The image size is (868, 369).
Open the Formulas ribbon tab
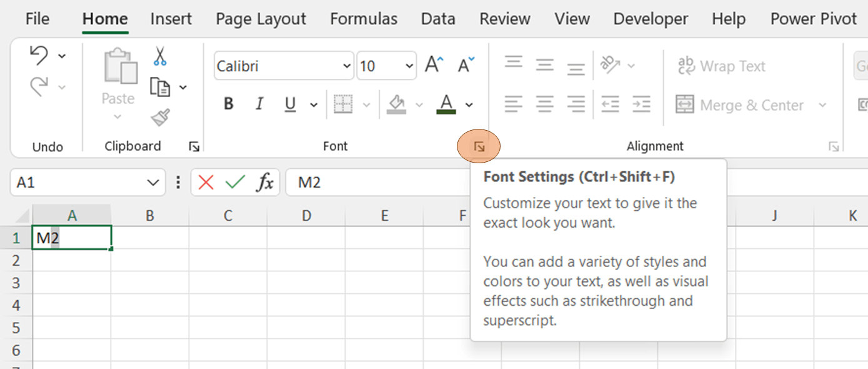363,19
